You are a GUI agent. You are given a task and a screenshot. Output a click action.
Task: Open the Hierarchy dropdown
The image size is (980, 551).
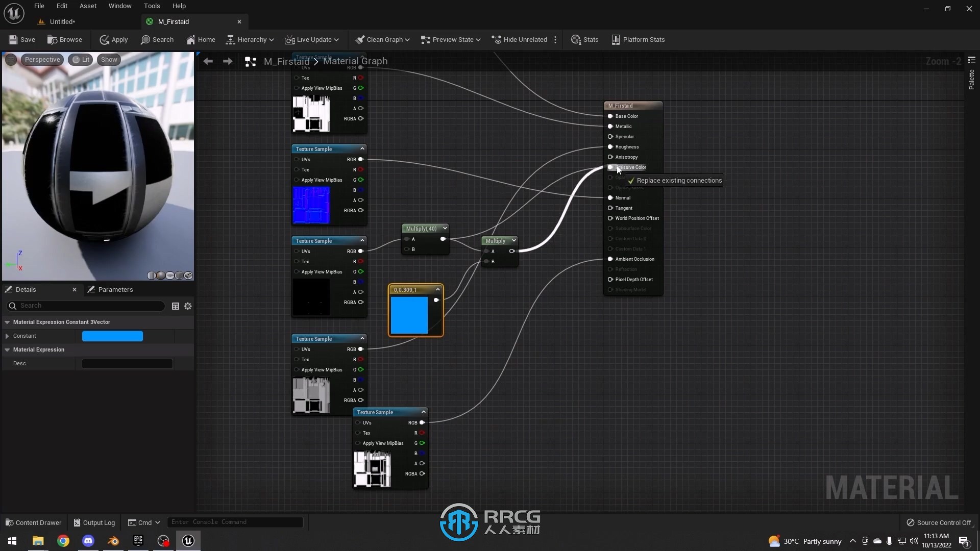pyautogui.click(x=250, y=39)
